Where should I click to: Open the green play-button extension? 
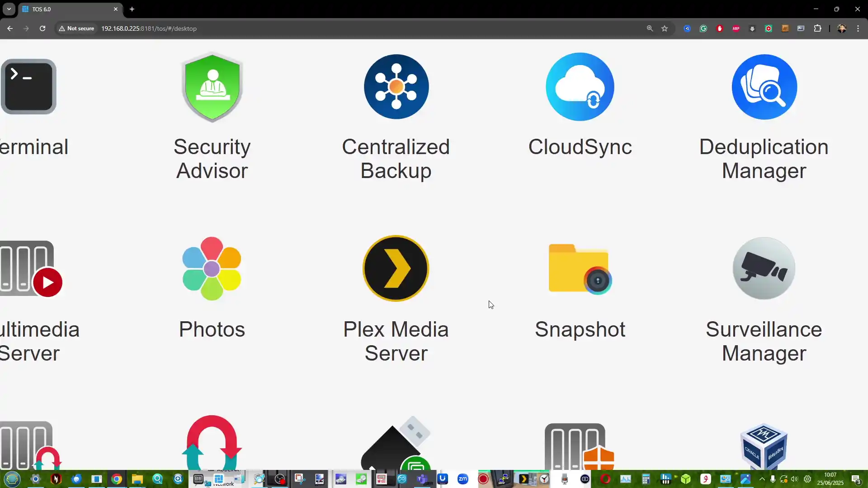pos(769,28)
